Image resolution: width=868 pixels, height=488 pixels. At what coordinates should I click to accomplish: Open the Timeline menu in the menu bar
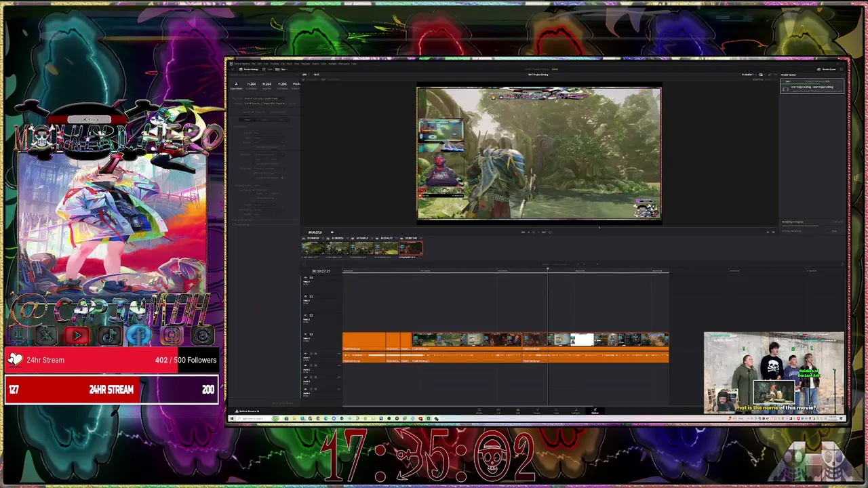pyautogui.click(x=274, y=64)
